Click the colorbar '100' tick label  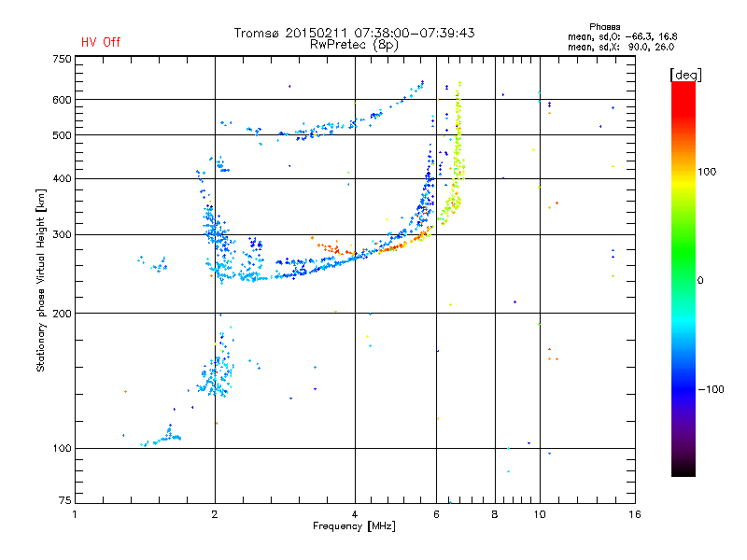(707, 172)
